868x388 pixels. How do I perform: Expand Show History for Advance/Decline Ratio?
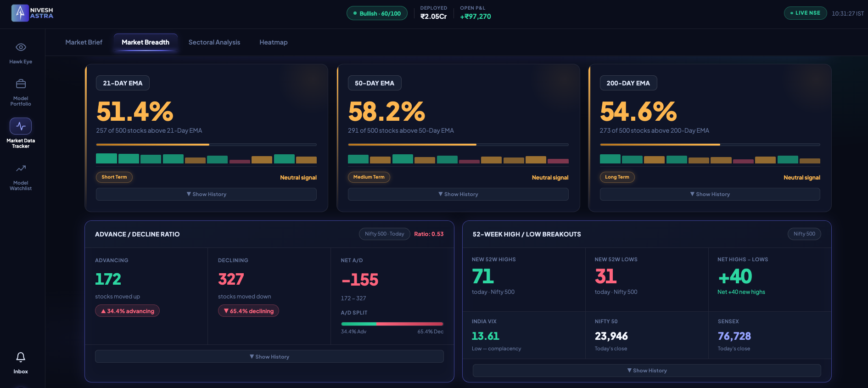[x=269, y=357]
